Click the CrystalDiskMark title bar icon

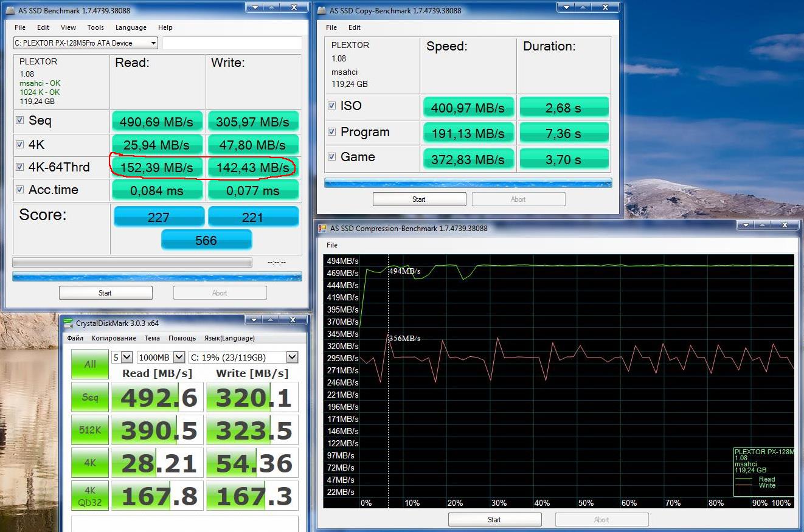pos(68,323)
